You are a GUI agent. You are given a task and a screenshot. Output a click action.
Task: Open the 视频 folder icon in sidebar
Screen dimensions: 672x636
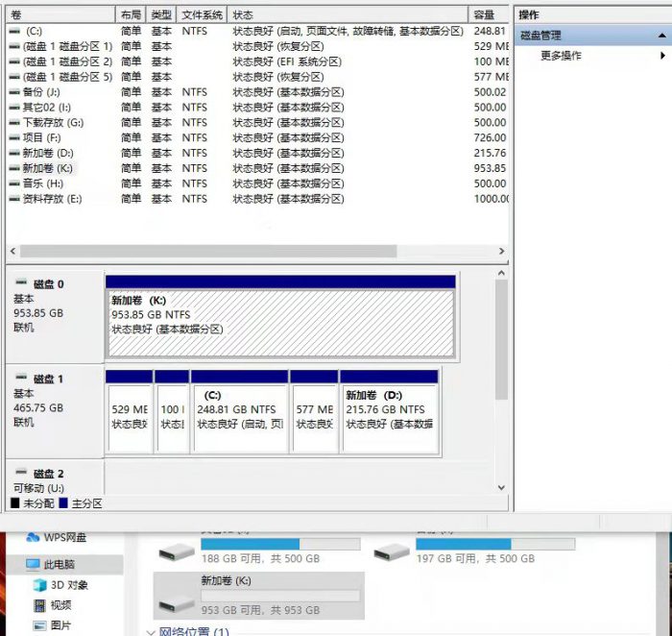click(x=38, y=605)
